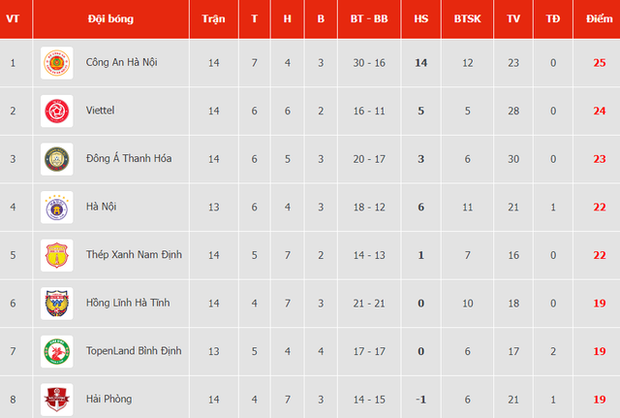Sort table by Điểm column header
Viewport: 620px width, 418px height.
pos(599,19)
